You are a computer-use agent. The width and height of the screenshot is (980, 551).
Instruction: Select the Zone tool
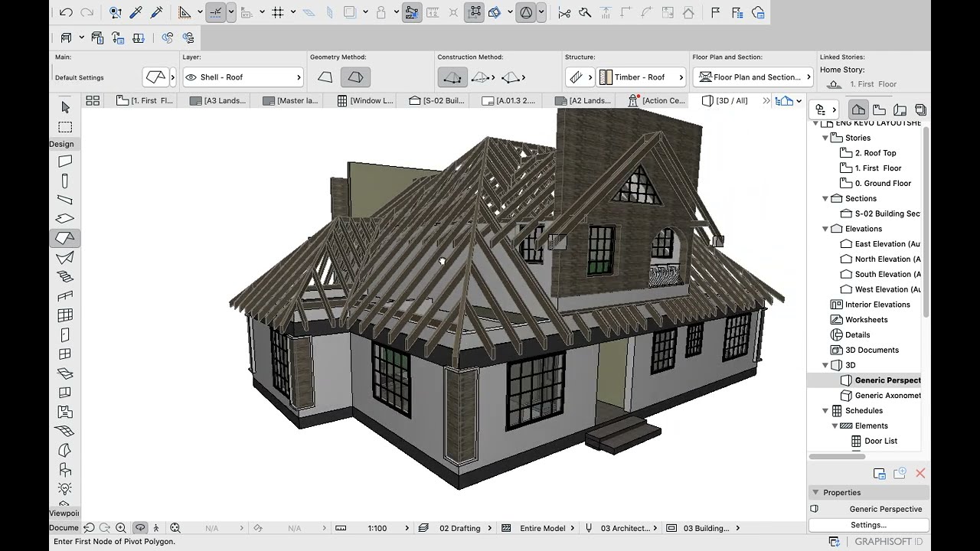pyautogui.click(x=65, y=412)
